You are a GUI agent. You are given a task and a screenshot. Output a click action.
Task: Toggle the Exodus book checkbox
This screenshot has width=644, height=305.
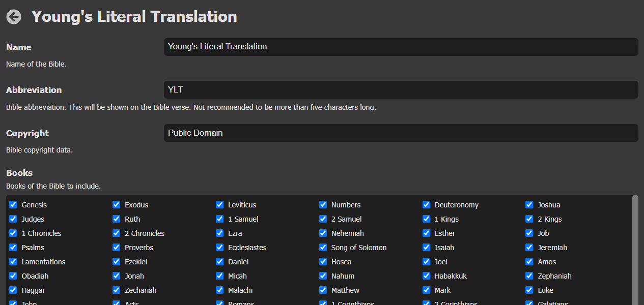(x=117, y=205)
